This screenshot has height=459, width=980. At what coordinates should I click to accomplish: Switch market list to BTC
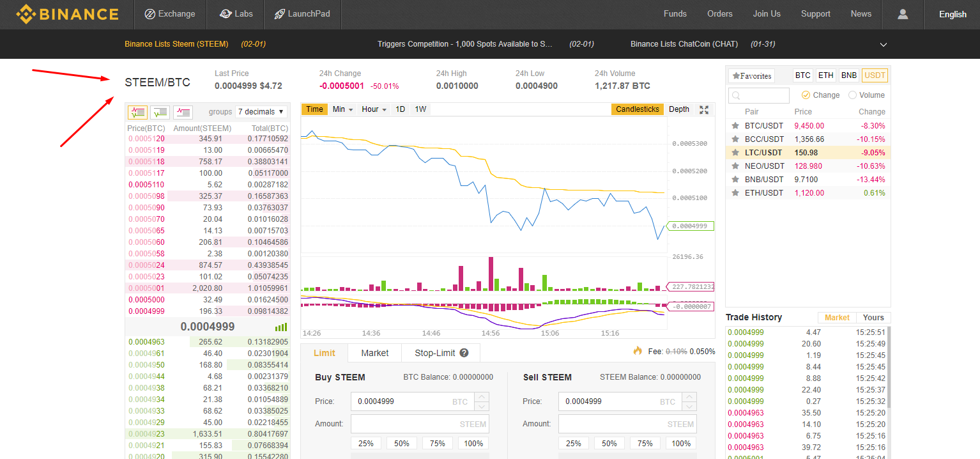(803, 75)
